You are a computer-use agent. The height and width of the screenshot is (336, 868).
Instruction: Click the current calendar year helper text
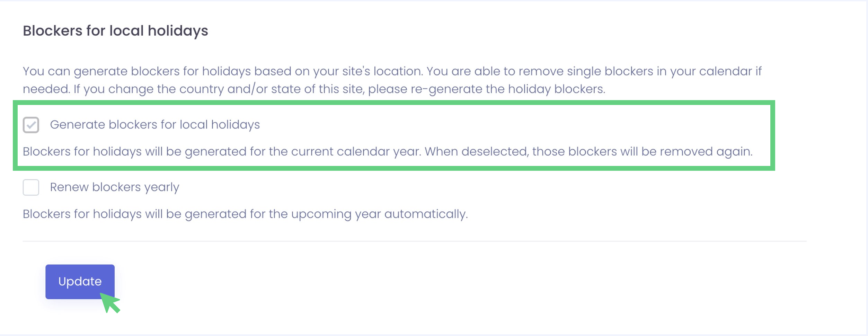388,152
